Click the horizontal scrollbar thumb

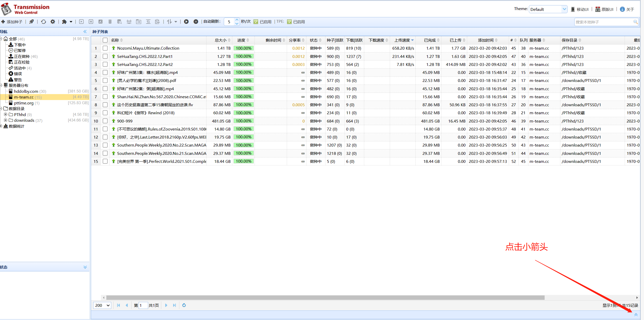pos(325,298)
